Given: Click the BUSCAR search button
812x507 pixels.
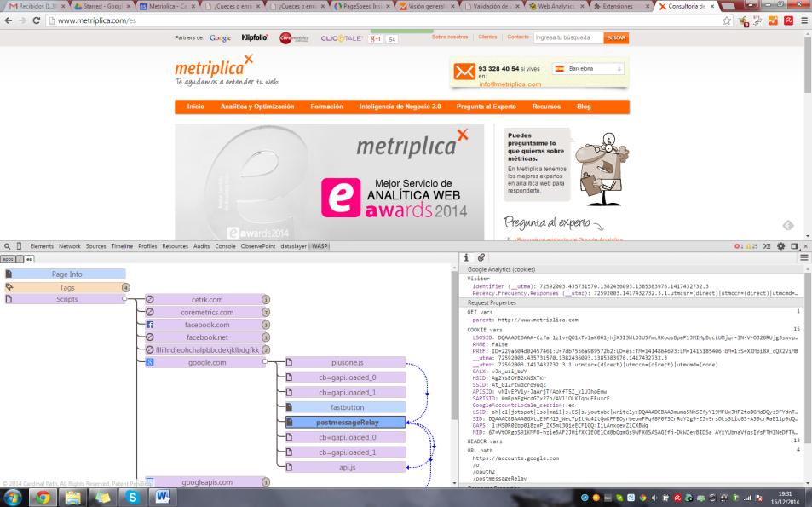Looking at the screenshot, I should [x=616, y=37].
